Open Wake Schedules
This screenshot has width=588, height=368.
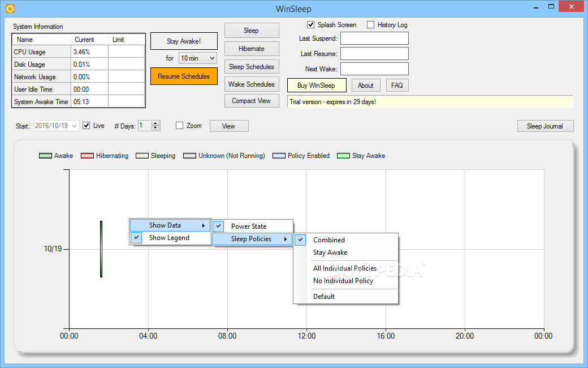(252, 84)
